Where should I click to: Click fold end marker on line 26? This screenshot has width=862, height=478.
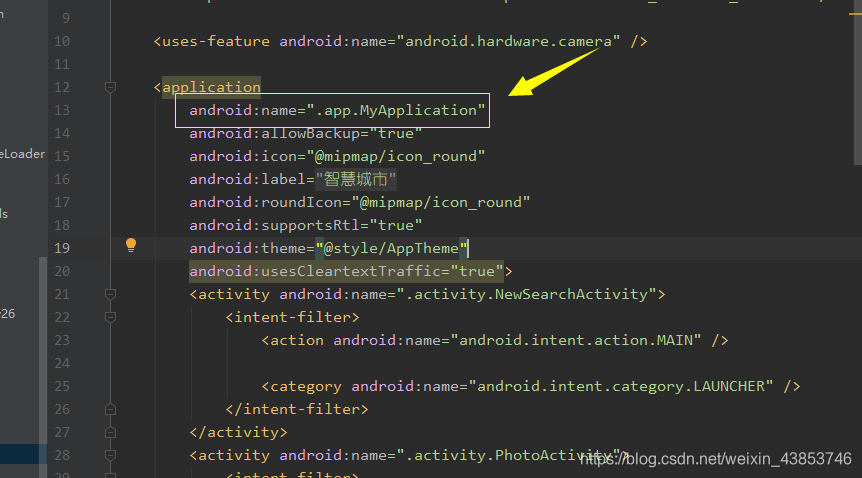(x=110, y=409)
